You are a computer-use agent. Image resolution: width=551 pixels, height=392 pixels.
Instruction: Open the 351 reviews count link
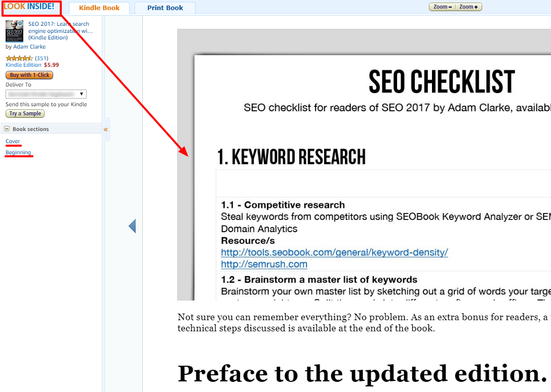point(42,58)
